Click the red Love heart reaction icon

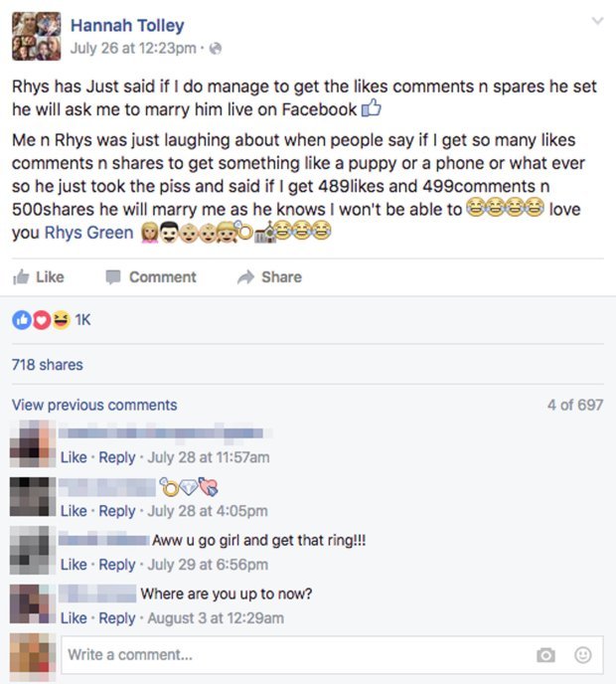pos(42,320)
